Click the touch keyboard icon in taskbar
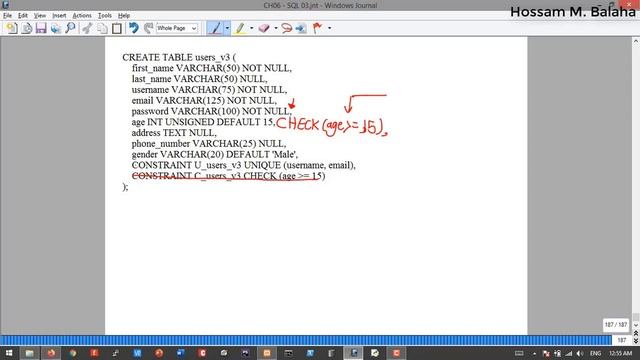The height and width of the screenshot is (360, 640). tap(519, 353)
